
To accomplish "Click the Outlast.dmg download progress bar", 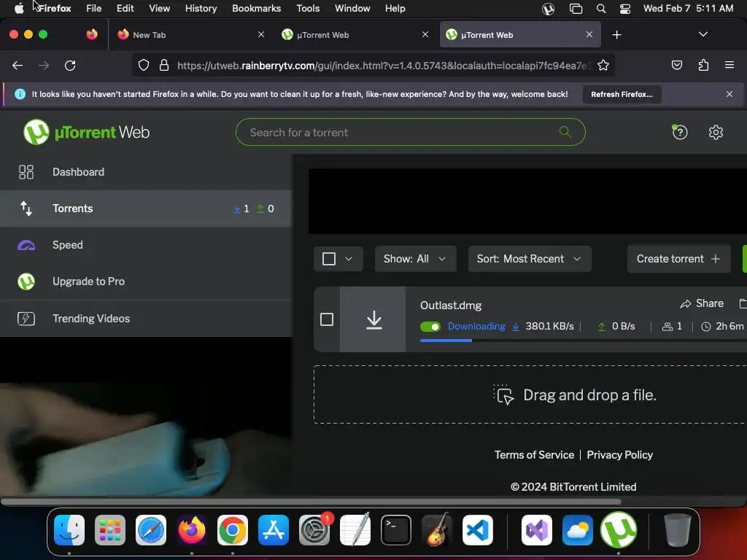I will click(583, 341).
